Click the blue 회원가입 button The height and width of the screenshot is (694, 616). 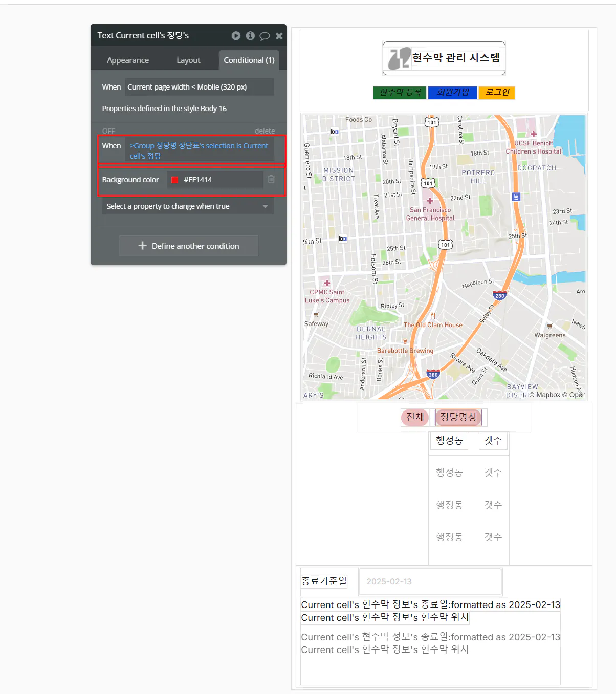click(x=452, y=93)
